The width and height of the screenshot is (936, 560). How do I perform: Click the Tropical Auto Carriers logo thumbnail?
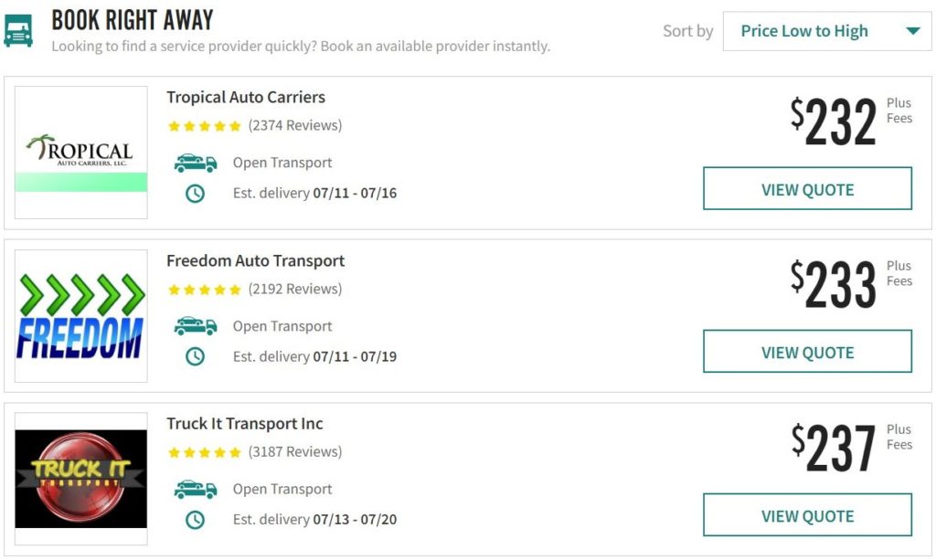(80, 151)
